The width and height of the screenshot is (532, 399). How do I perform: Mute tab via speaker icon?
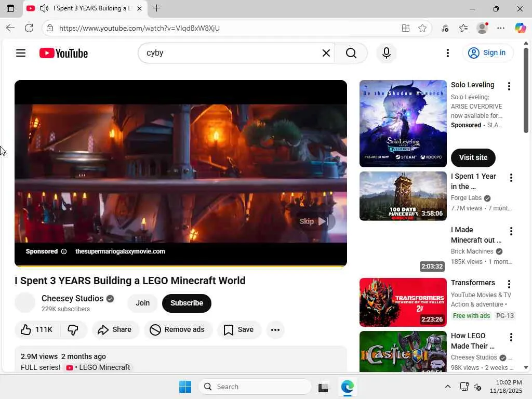click(44, 8)
